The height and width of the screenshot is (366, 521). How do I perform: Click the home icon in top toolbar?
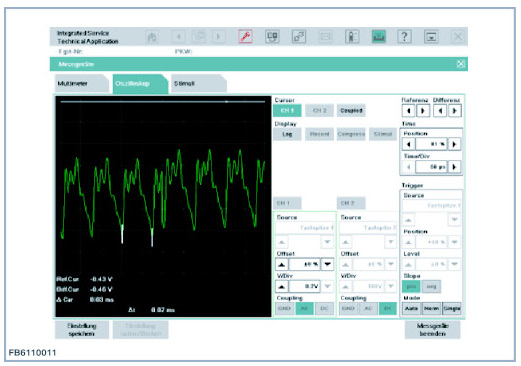pos(152,36)
